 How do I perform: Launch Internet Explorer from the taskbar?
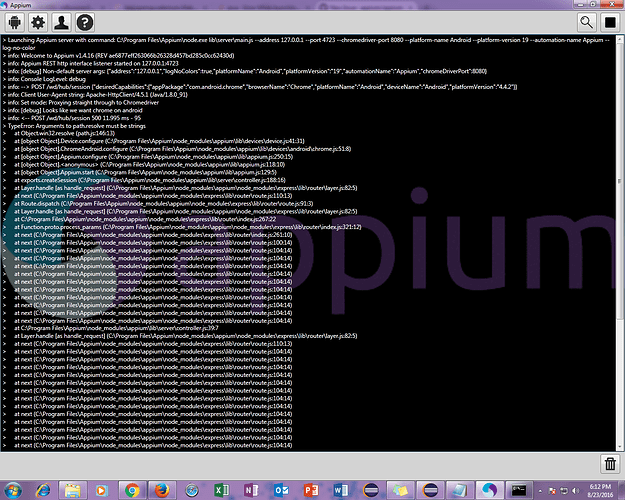[x=43, y=490]
